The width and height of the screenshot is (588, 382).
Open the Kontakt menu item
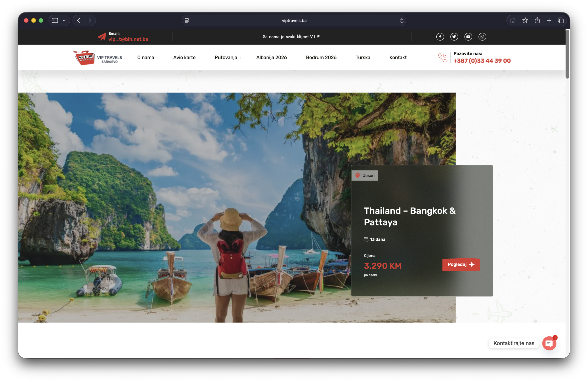click(398, 58)
